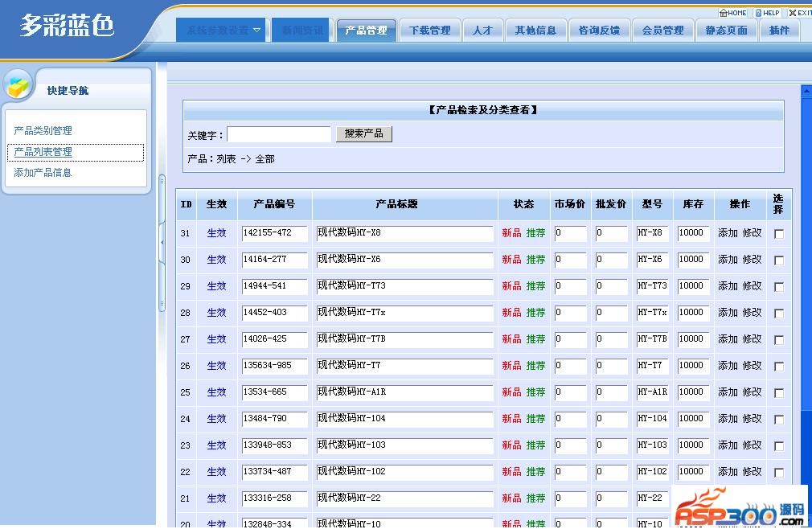Tick the checkbox for product ID 31
Image resolution: width=812 pixels, height=529 pixels.
pos(778,234)
